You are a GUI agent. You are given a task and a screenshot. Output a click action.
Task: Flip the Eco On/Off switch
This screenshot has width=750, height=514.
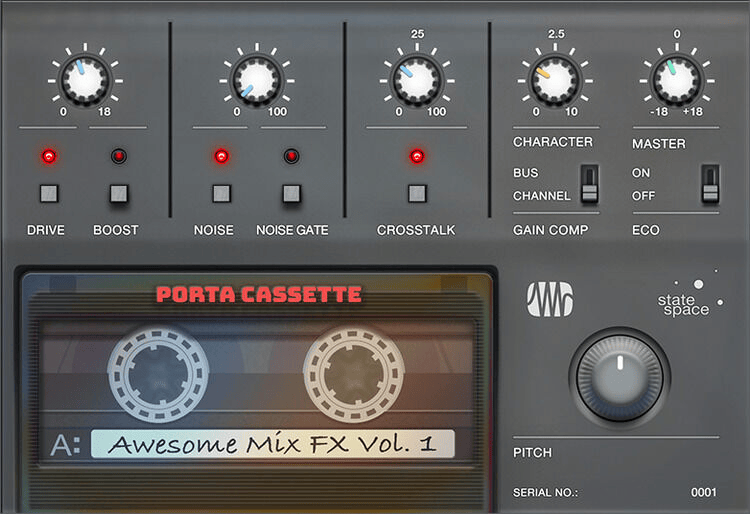click(x=709, y=184)
